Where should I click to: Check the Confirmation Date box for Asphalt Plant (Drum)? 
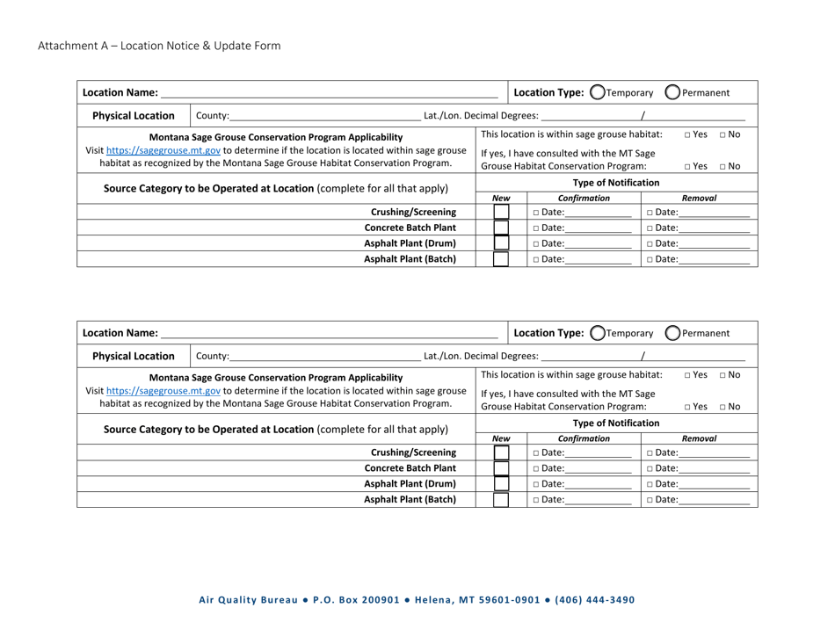535,242
